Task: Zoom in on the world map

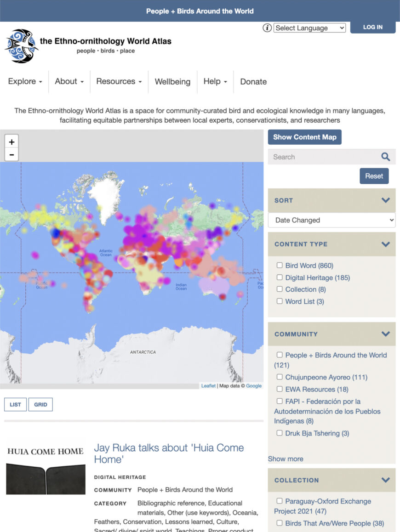Action: click(11, 142)
